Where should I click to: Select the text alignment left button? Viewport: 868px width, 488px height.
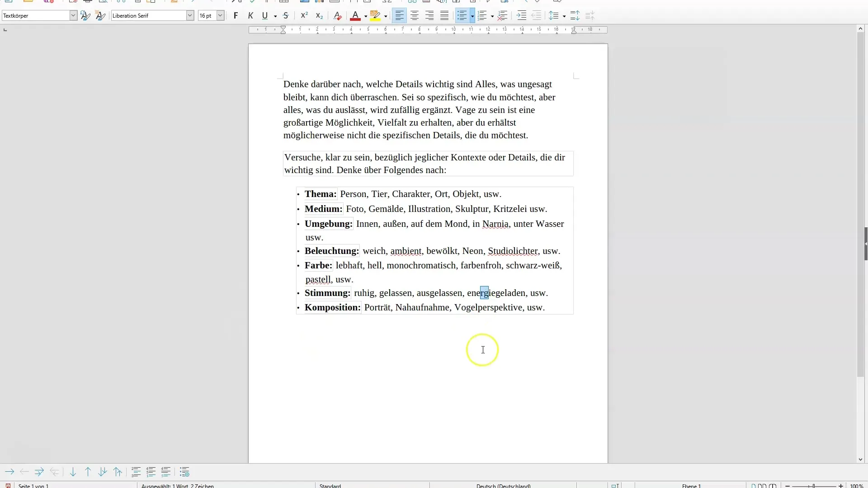[x=399, y=15]
